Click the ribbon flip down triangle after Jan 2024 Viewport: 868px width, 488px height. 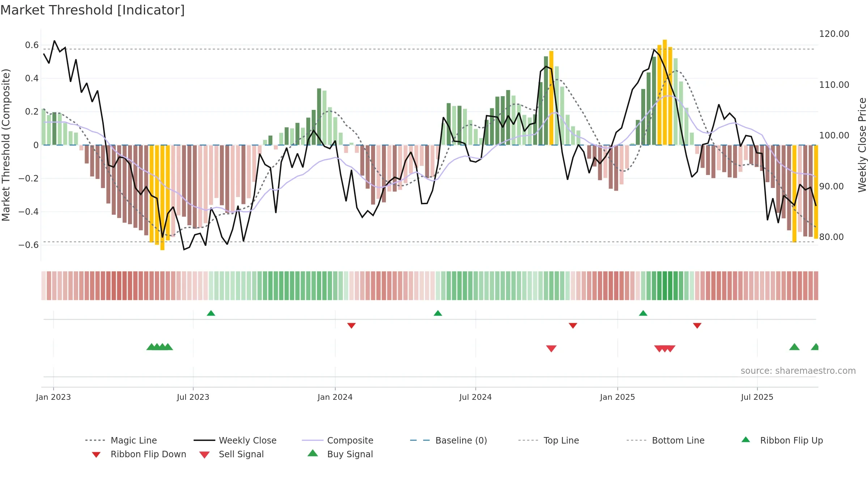[351, 325]
